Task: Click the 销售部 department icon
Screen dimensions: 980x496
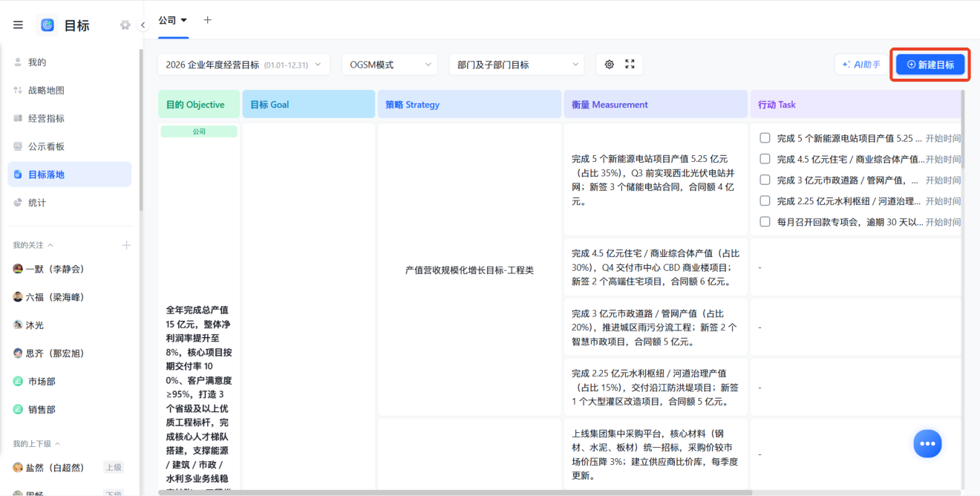Action: coord(18,410)
